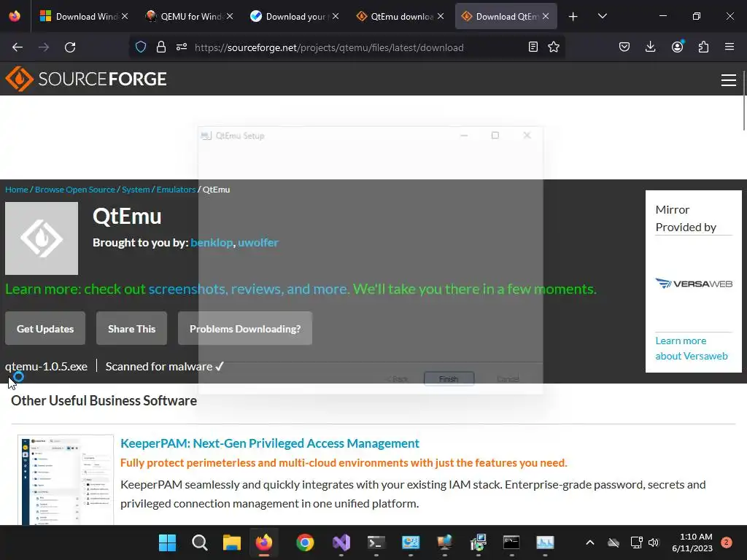
Task: Open the Firefox downloads panel
Action: click(x=650, y=47)
